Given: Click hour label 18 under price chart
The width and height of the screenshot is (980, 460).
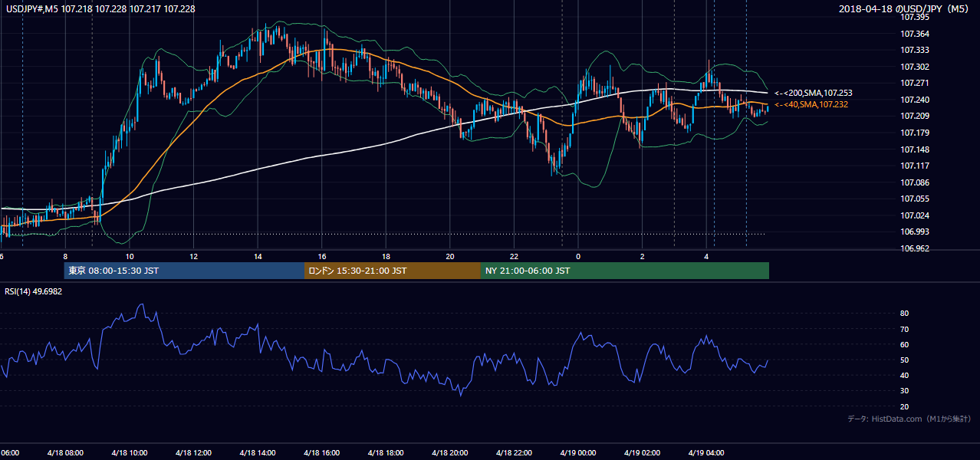Looking at the screenshot, I should (x=386, y=257).
